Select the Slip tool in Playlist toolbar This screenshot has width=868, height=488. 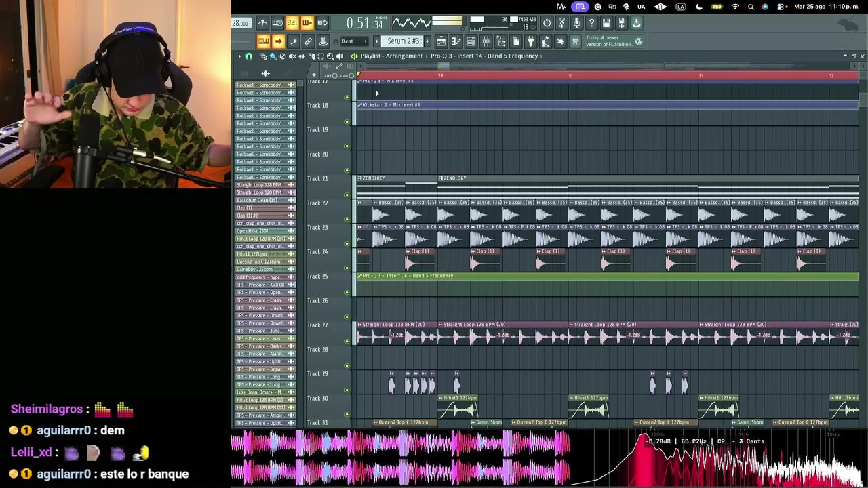302,56
